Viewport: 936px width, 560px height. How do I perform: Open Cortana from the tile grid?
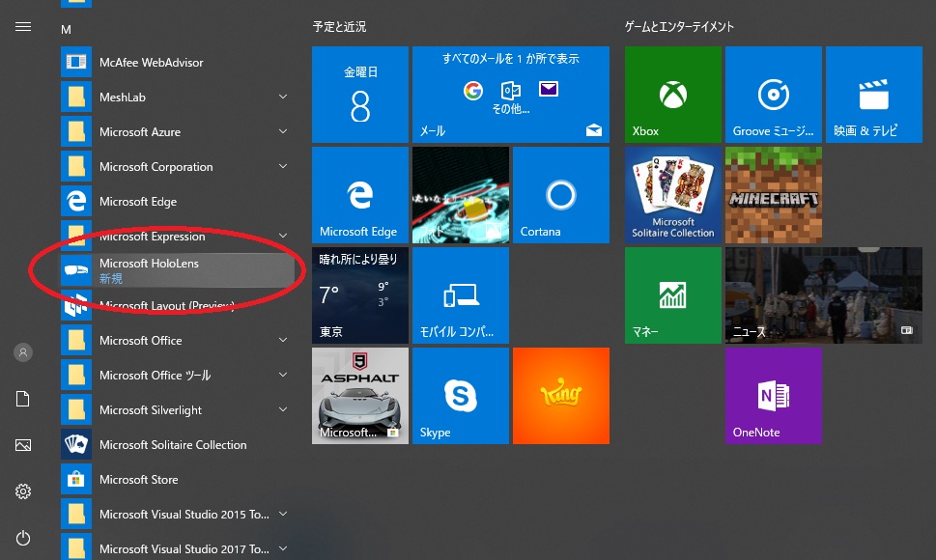[x=560, y=194]
